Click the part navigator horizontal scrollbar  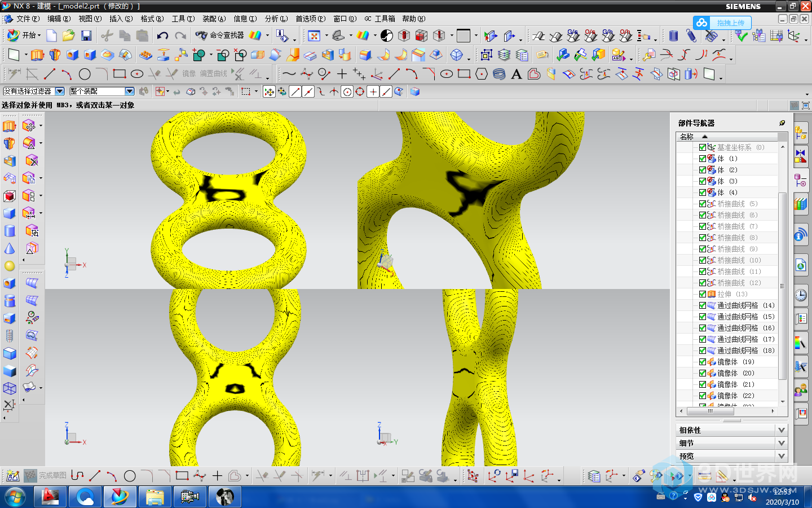pos(710,411)
